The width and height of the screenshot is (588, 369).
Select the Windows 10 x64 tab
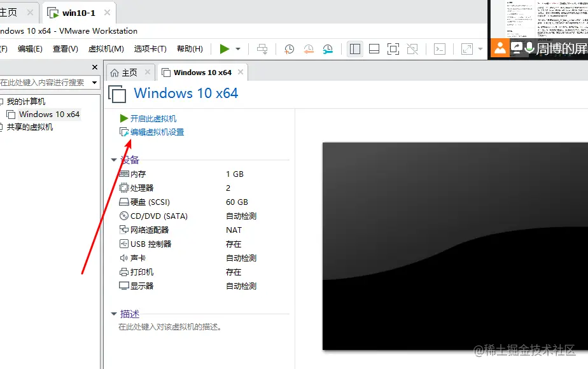(202, 73)
